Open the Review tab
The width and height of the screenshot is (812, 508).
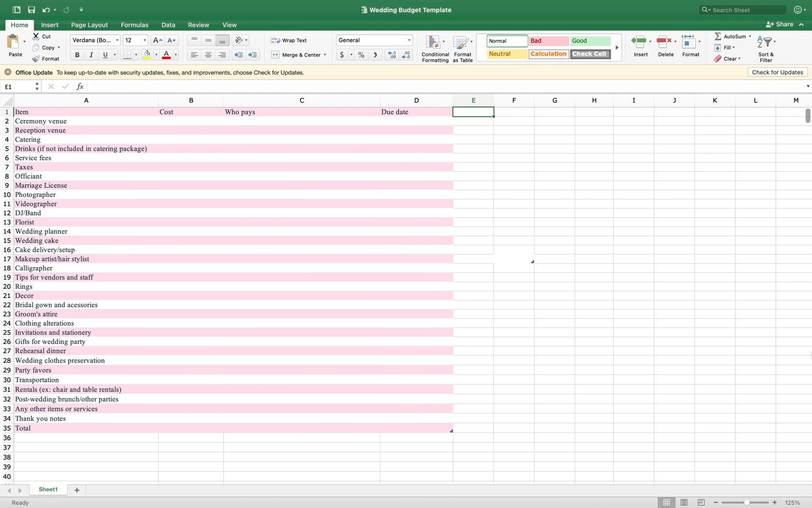[198, 25]
